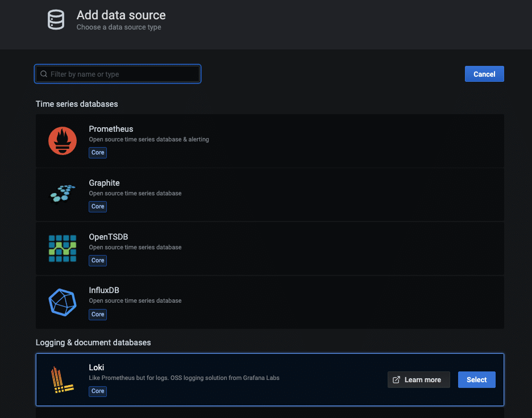Click the Logging & document databases heading

click(93, 342)
